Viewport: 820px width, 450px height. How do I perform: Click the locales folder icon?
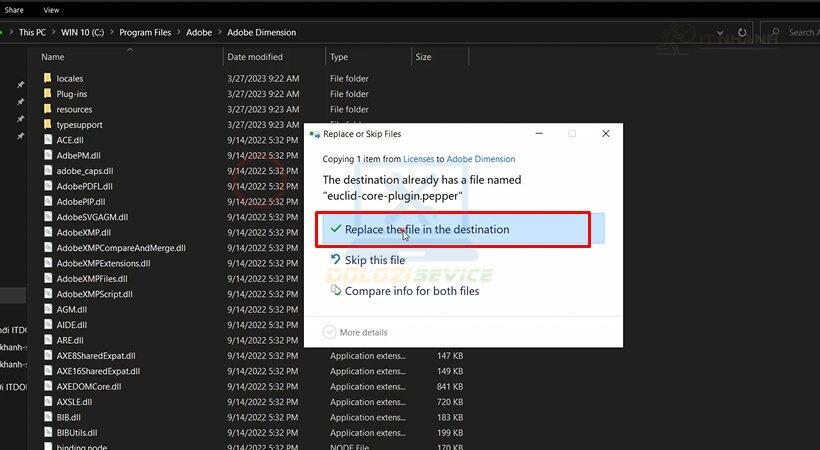pyautogui.click(x=47, y=78)
